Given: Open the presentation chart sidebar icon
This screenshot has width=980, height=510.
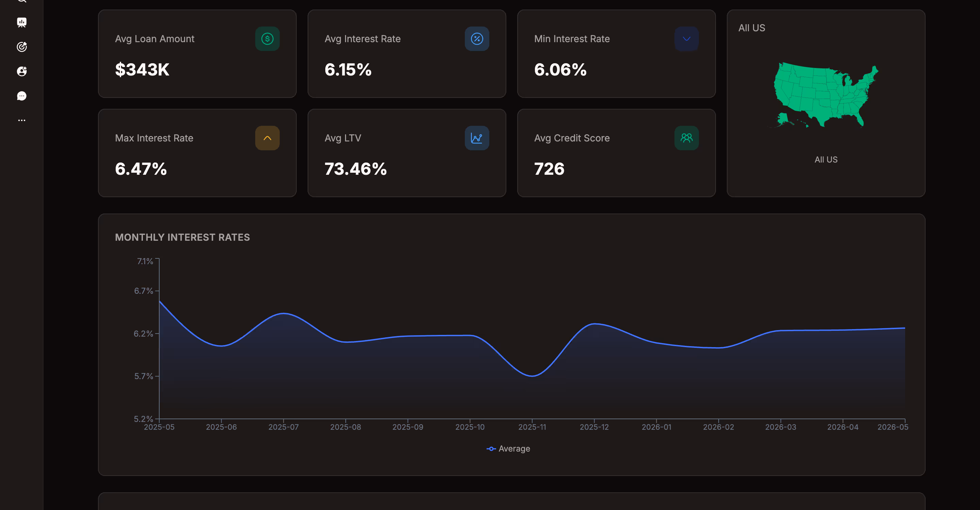Looking at the screenshot, I should click(22, 22).
